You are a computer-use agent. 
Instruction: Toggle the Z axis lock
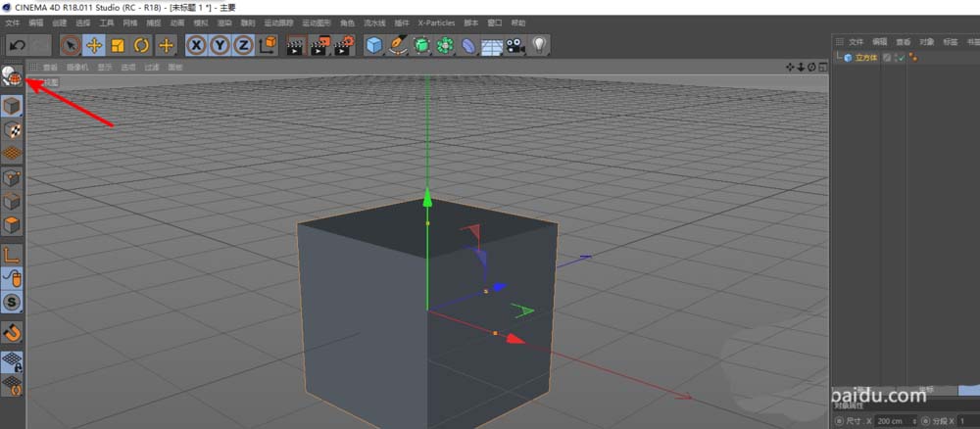pos(242,45)
